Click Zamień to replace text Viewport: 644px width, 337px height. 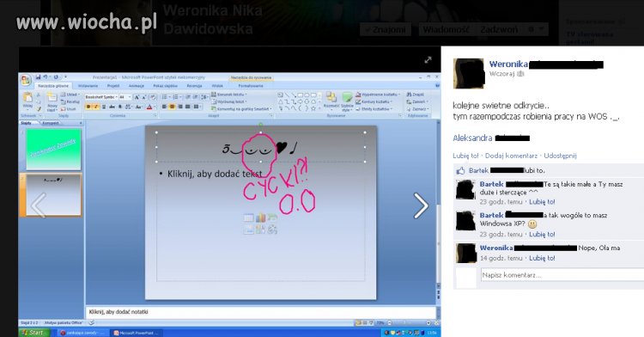click(x=417, y=102)
